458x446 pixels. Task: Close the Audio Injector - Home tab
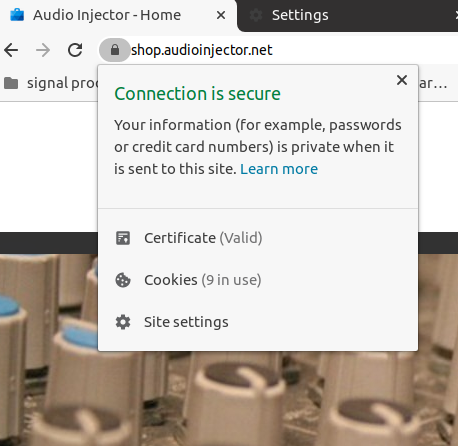[221, 15]
